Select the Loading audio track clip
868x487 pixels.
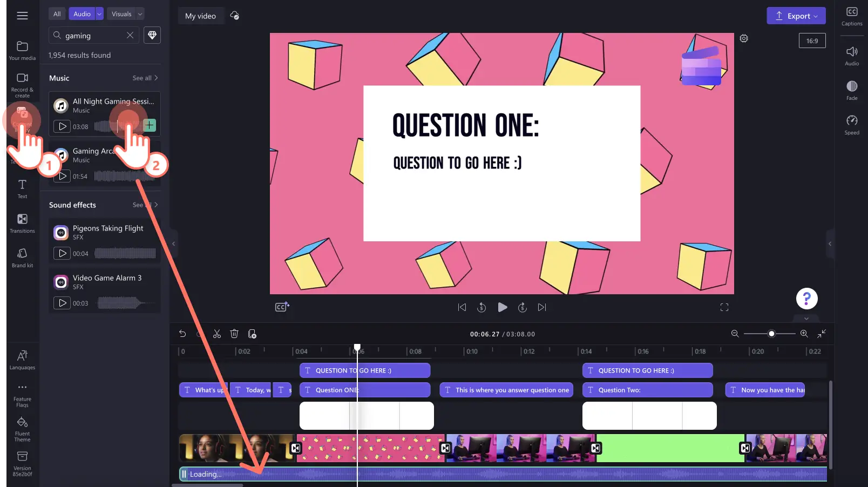coord(503,474)
